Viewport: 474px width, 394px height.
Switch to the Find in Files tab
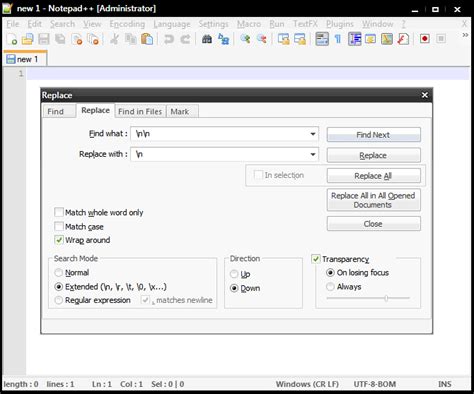pyautogui.click(x=140, y=111)
